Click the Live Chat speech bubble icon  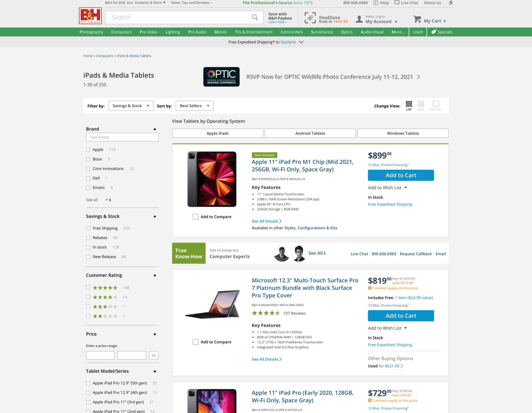click(397, 3)
